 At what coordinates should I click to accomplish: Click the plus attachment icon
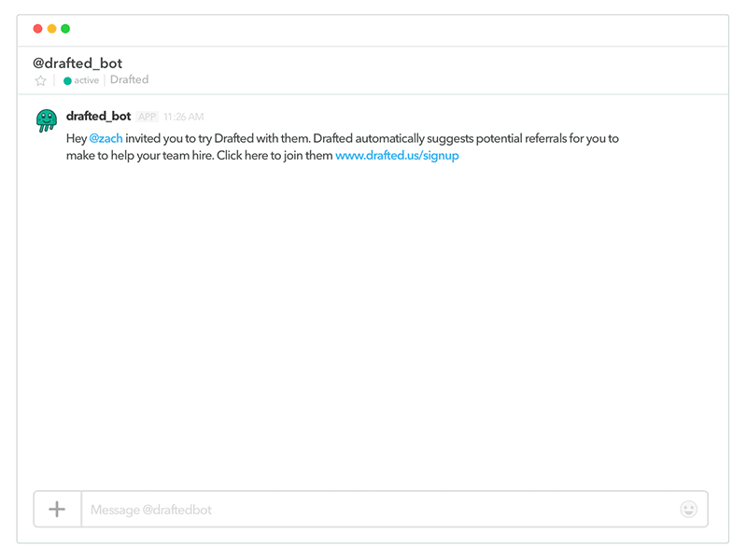click(56, 509)
